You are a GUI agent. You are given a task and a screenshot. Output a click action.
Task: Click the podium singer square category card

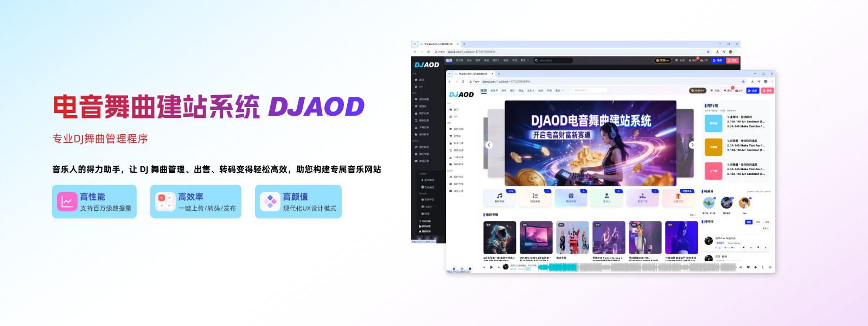coord(642,198)
